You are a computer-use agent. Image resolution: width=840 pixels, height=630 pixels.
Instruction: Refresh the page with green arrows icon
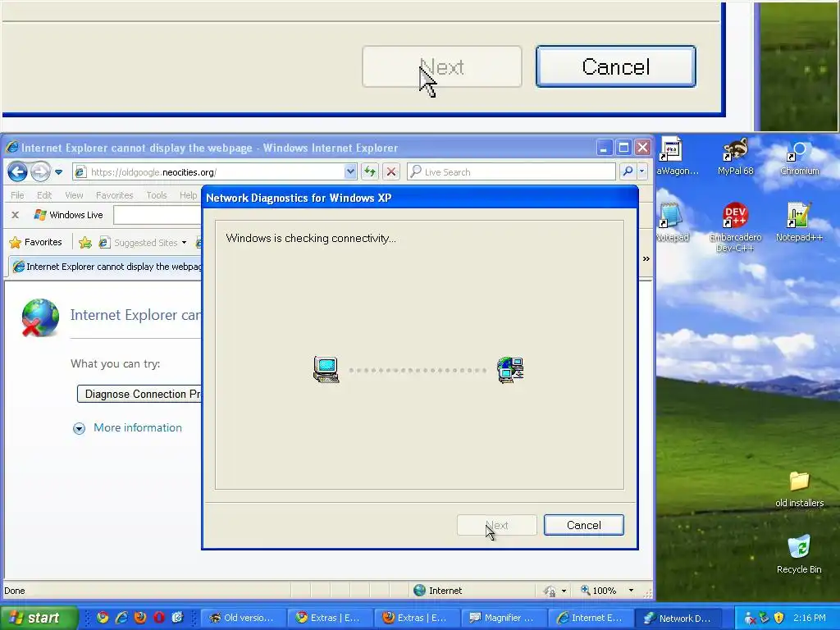tap(370, 172)
